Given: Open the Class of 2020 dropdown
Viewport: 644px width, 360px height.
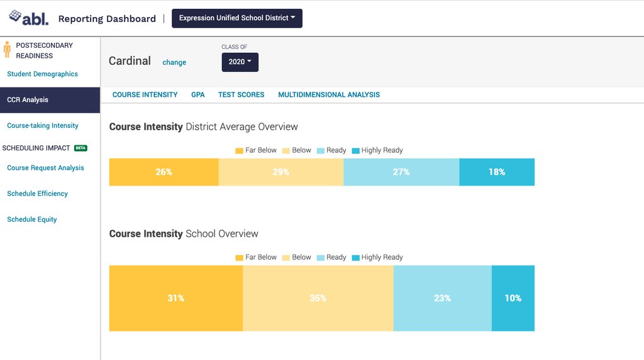Looking at the screenshot, I should pos(240,62).
